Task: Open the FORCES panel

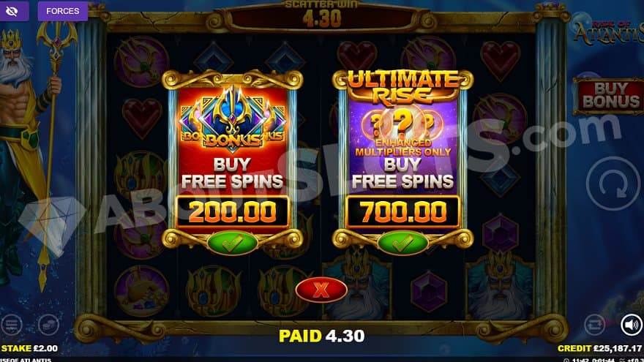Action: pos(63,11)
